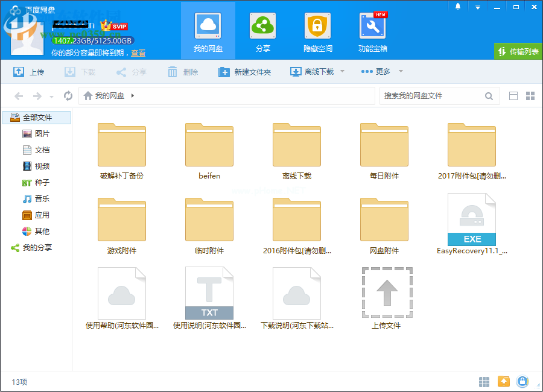Open the 我的网盘 tab
Screen dimensions: 543x392
[x=208, y=31]
